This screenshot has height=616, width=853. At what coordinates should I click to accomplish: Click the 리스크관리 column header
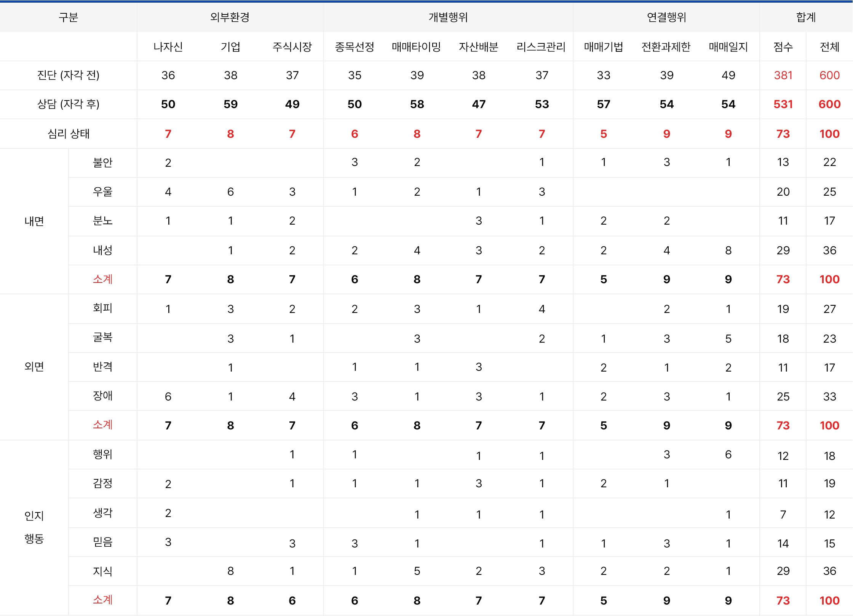[541, 47]
